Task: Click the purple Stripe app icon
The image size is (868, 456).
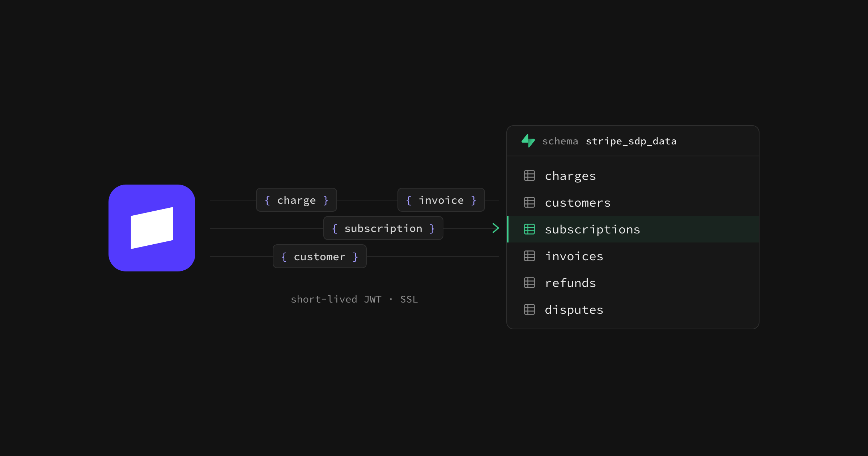Action: coord(152,228)
